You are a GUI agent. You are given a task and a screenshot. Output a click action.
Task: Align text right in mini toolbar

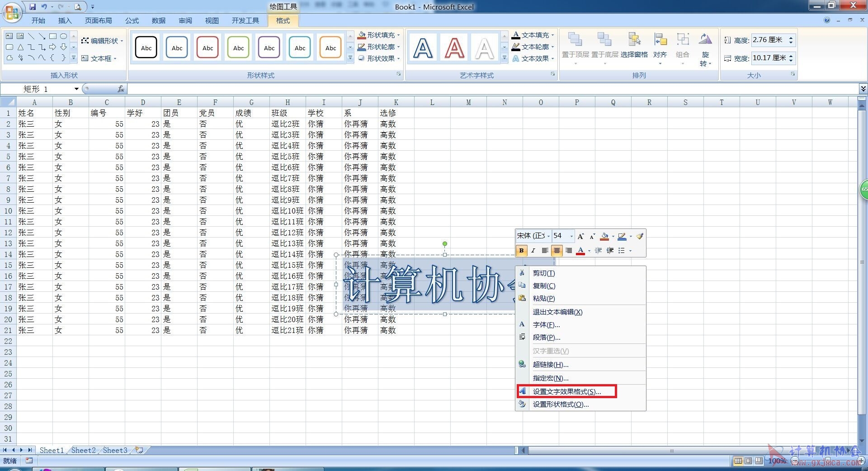[569, 251]
